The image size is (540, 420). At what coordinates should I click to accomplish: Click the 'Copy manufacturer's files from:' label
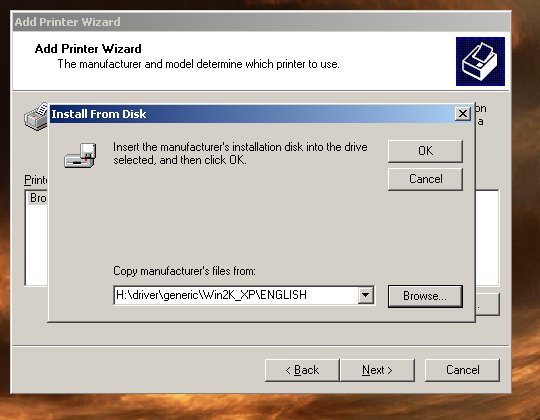coord(184,271)
